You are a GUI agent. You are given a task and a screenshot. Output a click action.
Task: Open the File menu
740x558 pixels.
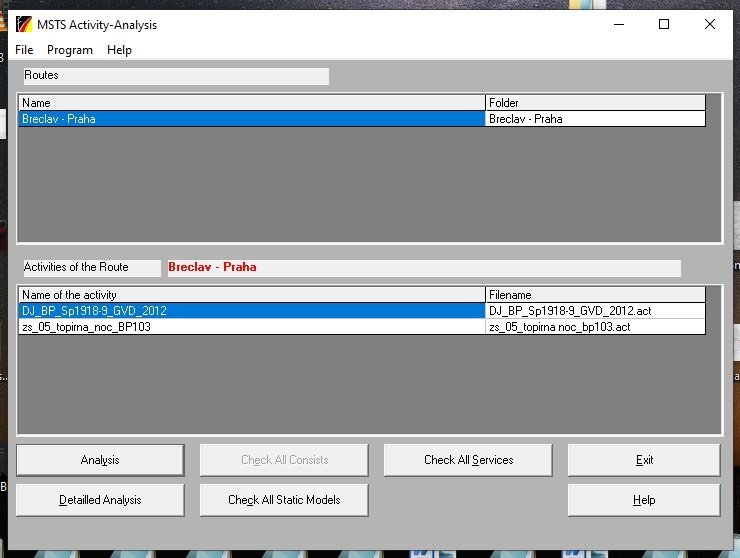[24, 50]
